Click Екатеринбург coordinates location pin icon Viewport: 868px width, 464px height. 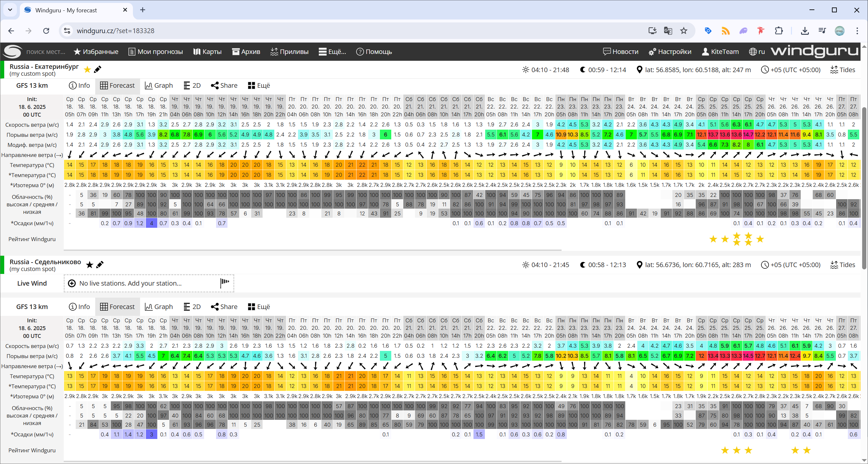pyautogui.click(x=639, y=70)
